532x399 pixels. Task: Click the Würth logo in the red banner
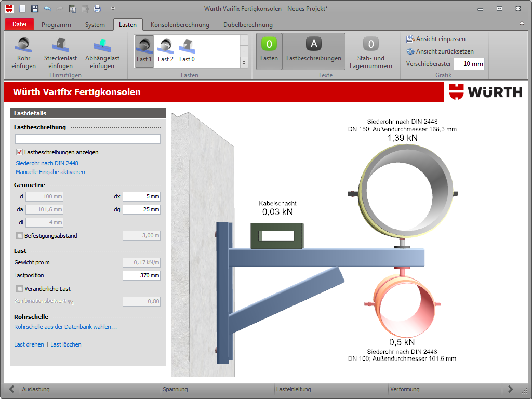click(x=486, y=92)
